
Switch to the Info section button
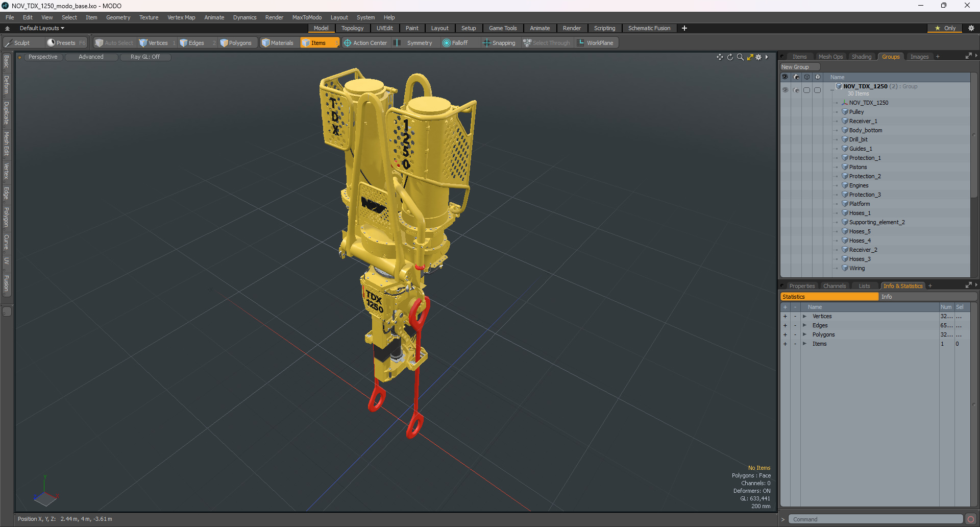tap(927, 297)
